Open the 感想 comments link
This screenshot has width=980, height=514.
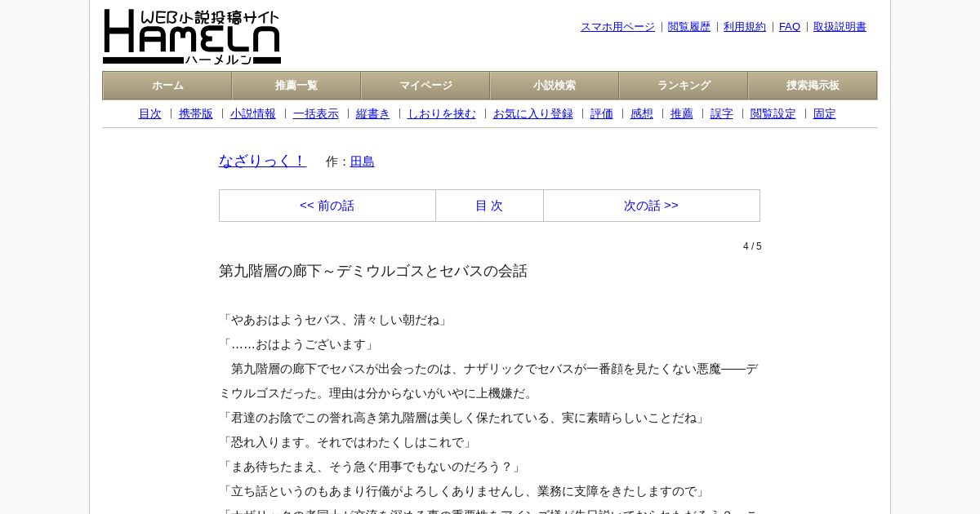pos(642,114)
